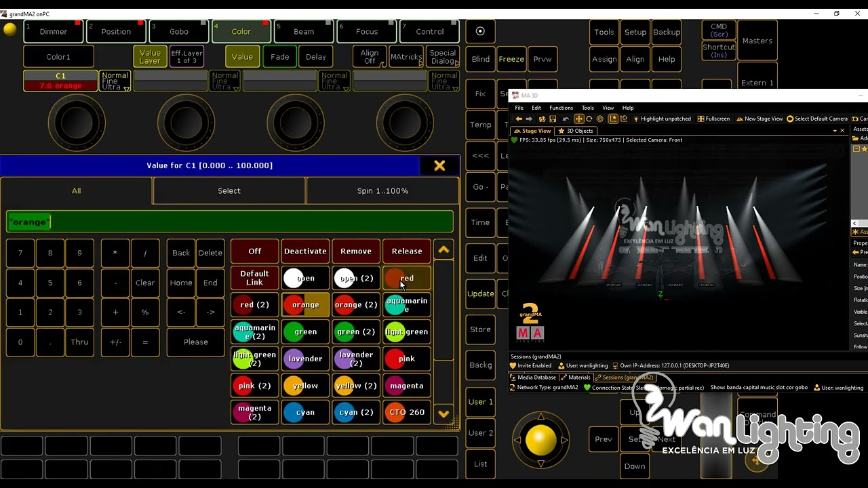Open the Special Dialog button
868x488 pixels.
point(443,57)
